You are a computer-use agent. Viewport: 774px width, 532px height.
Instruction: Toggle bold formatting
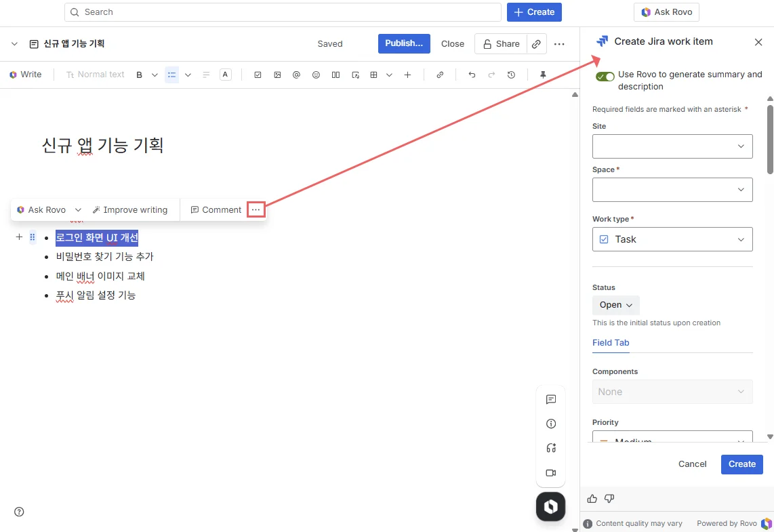140,75
